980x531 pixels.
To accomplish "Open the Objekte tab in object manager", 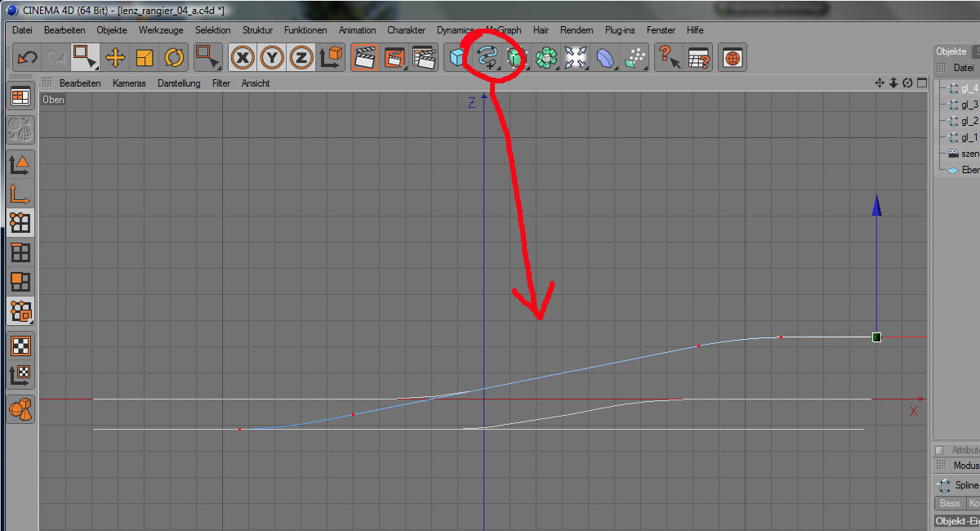I will pos(951,51).
